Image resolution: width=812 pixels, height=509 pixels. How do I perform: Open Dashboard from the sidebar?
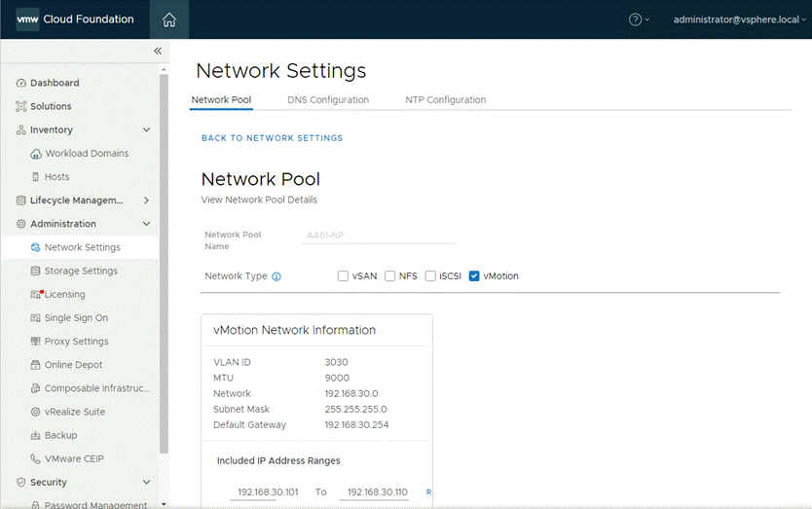[x=55, y=83]
